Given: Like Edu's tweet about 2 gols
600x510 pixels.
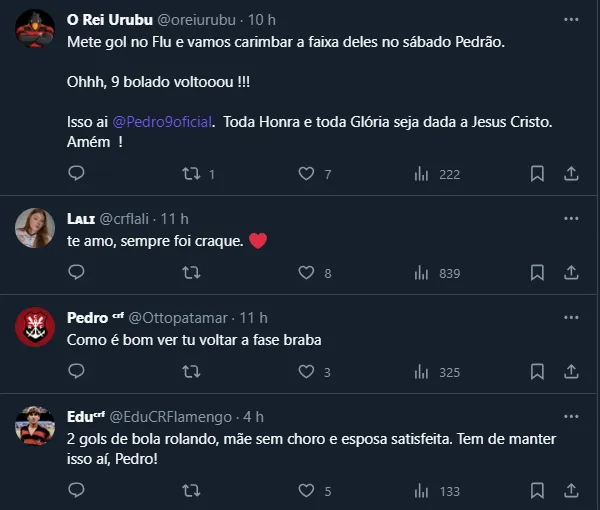Looking at the screenshot, I should click(307, 491).
